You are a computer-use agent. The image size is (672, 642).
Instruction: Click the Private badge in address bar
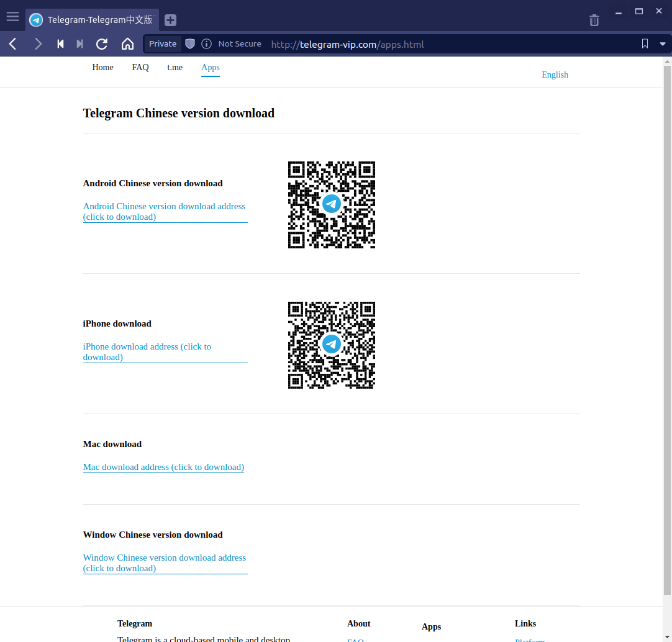point(163,43)
